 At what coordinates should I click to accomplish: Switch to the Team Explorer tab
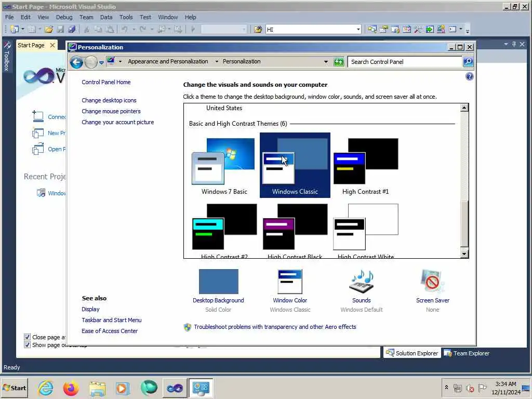coord(467,353)
